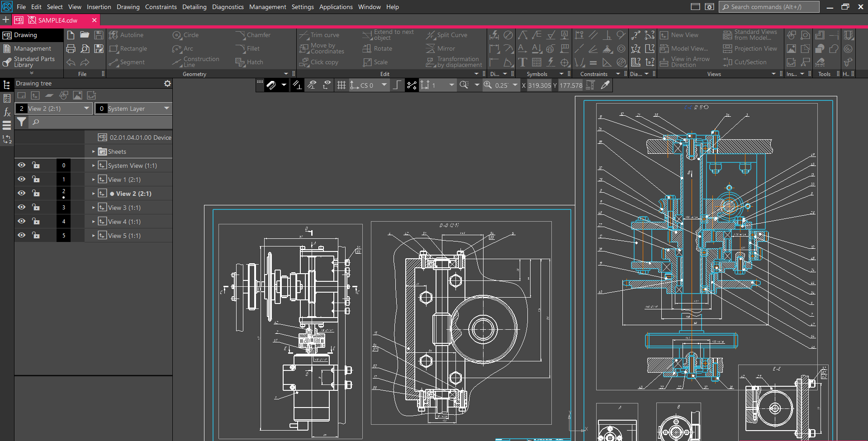Open the zoom scale 0.25 dropdown
The height and width of the screenshot is (441, 868).
[x=515, y=85]
